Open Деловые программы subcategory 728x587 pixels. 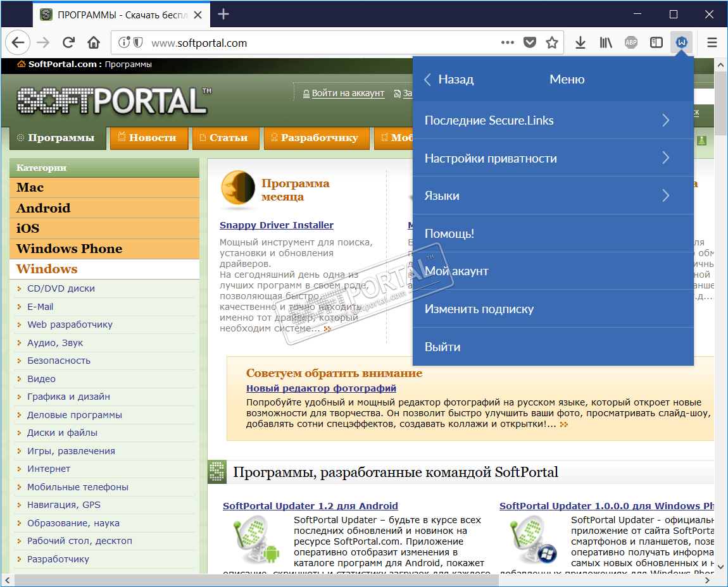coord(74,415)
